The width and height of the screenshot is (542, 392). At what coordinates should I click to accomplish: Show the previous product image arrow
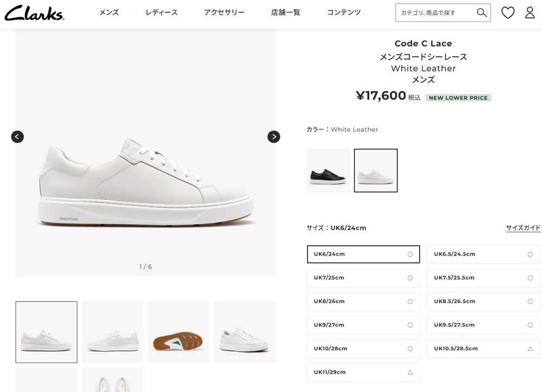[x=18, y=137]
